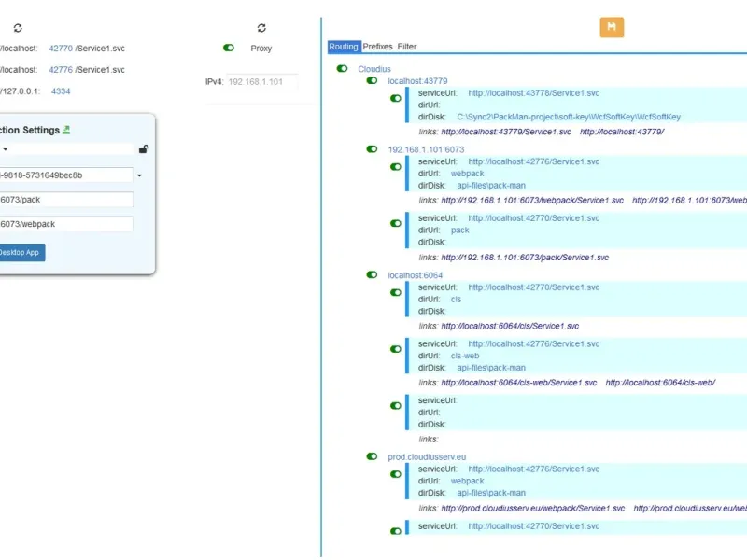Click the 9818-5731649bec8b combo field
Viewport: 747px width, 560px height.
(66, 175)
